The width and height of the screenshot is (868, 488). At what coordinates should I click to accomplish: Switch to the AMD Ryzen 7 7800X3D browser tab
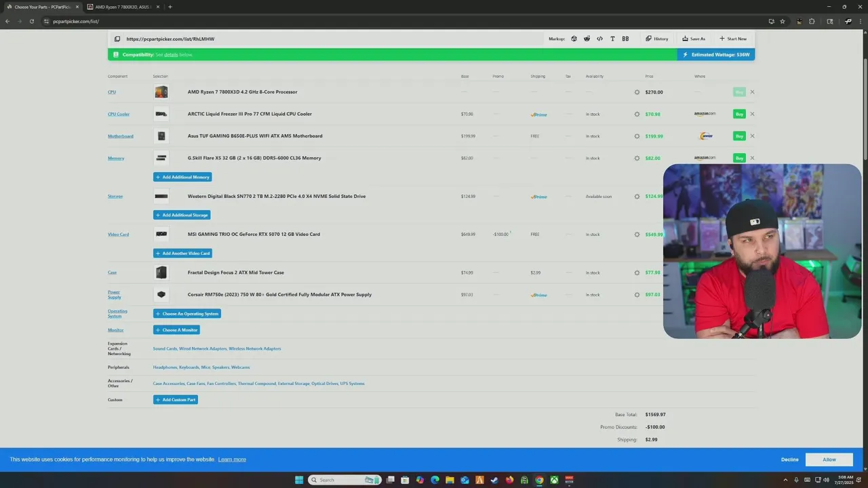coord(123,7)
